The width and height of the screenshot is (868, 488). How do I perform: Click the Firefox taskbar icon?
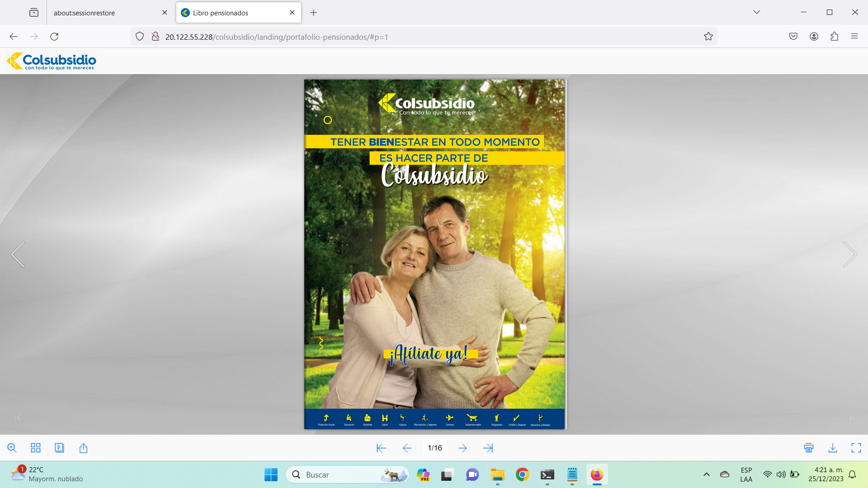[597, 475]
